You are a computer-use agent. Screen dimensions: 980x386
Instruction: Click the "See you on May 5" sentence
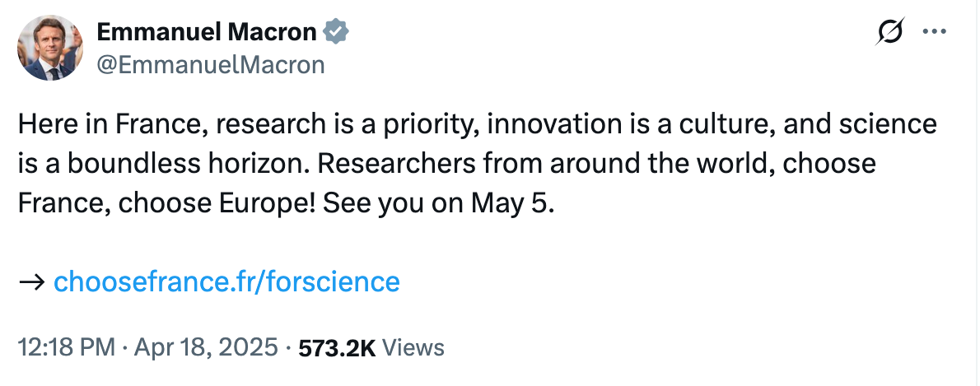tap(439, 202)
